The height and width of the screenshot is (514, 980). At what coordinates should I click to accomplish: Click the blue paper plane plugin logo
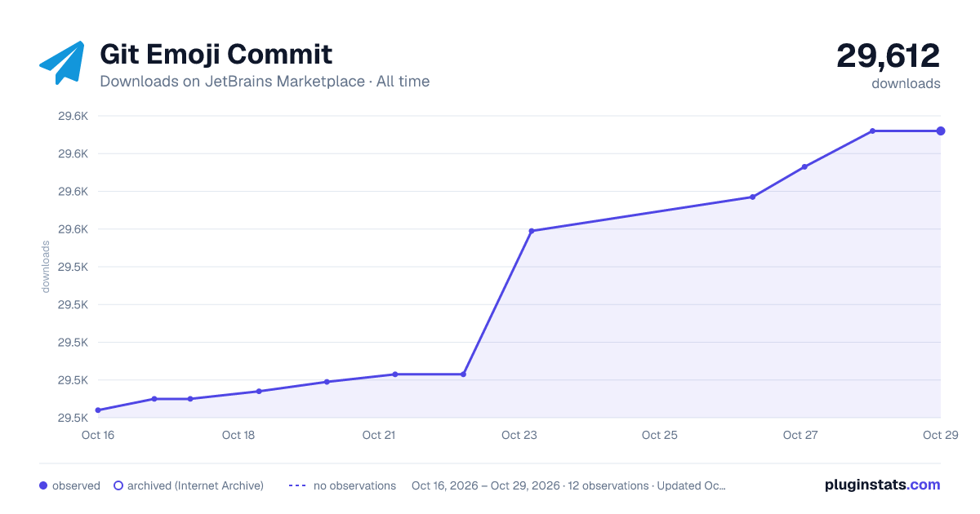(61, 63)
